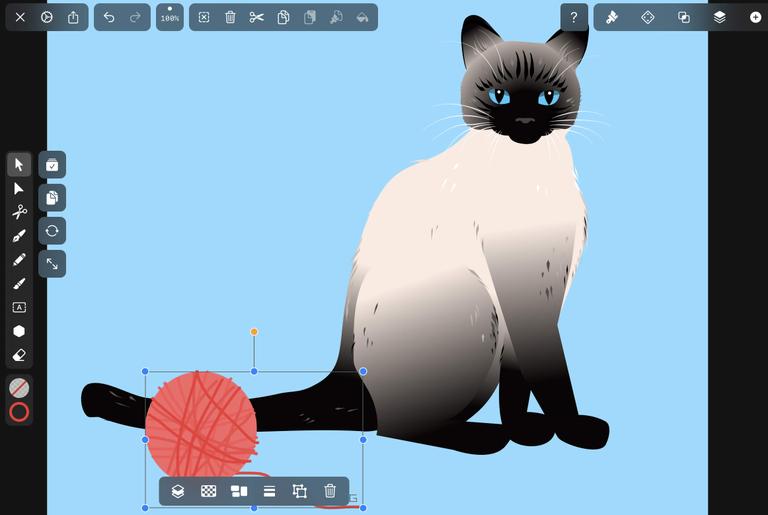Image resolution: width=768 pixels, height=515 pixels.
Task: Open the help question mark button
Action: [574, 18]
